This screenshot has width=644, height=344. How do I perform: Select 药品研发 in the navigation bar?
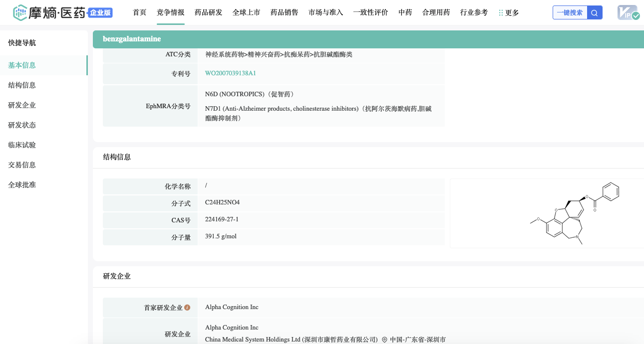tap(208, 13)
